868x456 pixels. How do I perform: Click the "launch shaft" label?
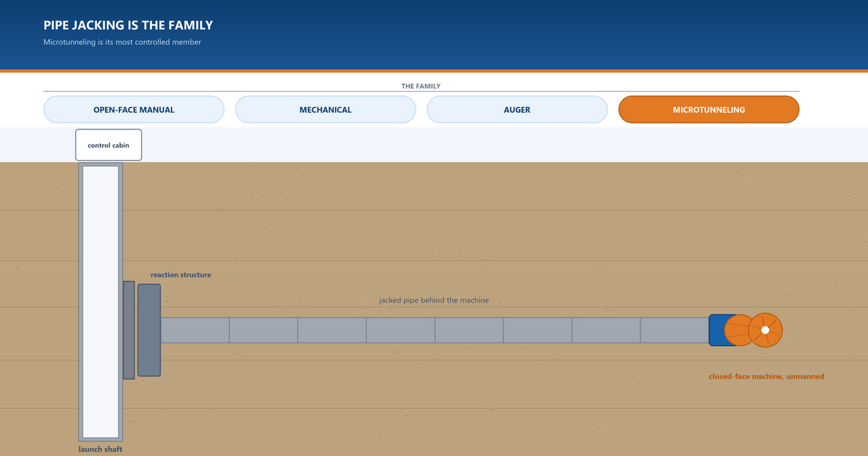click(x=101, y=449)
